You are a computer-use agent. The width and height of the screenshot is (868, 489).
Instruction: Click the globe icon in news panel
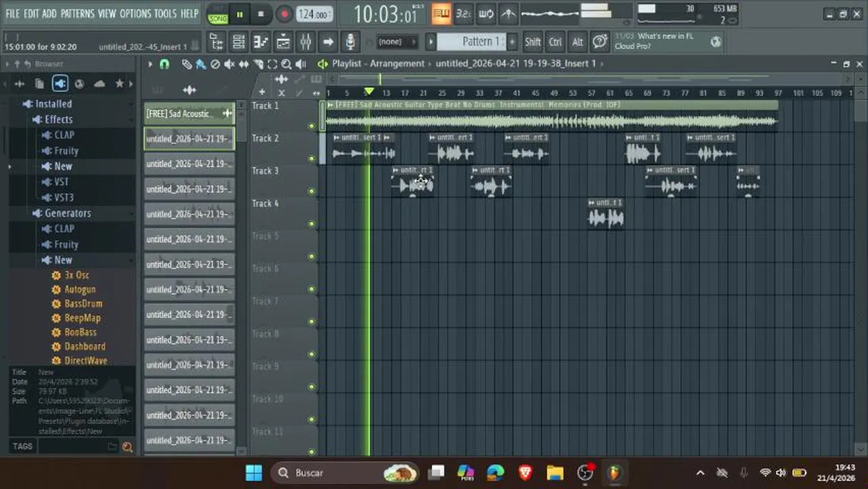click(716, 42)
